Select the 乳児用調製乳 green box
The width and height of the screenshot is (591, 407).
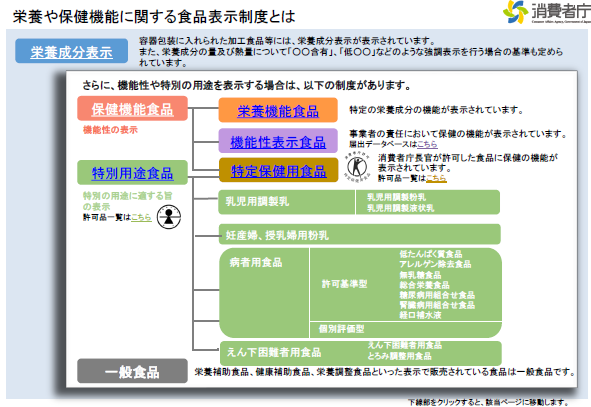[286, 202]
